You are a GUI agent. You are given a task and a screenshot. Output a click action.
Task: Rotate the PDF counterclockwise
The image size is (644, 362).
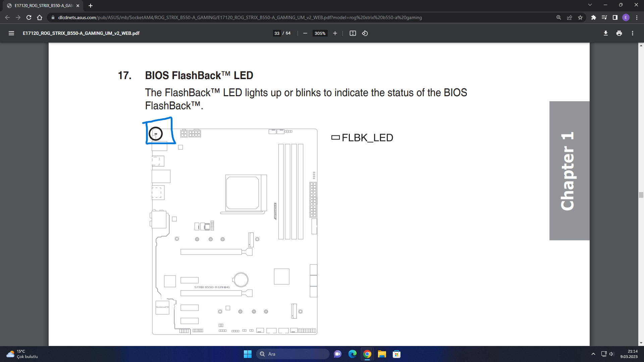(365, 33)
